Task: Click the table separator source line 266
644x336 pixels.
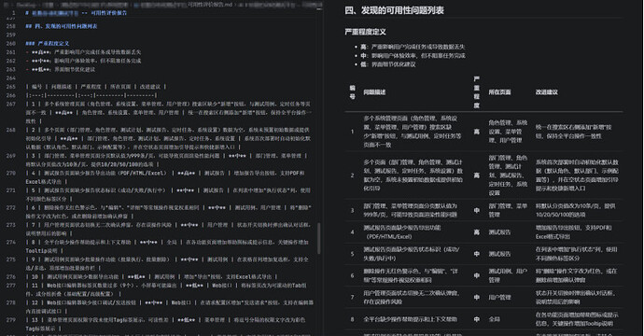Action: click(x=91, y=95)
